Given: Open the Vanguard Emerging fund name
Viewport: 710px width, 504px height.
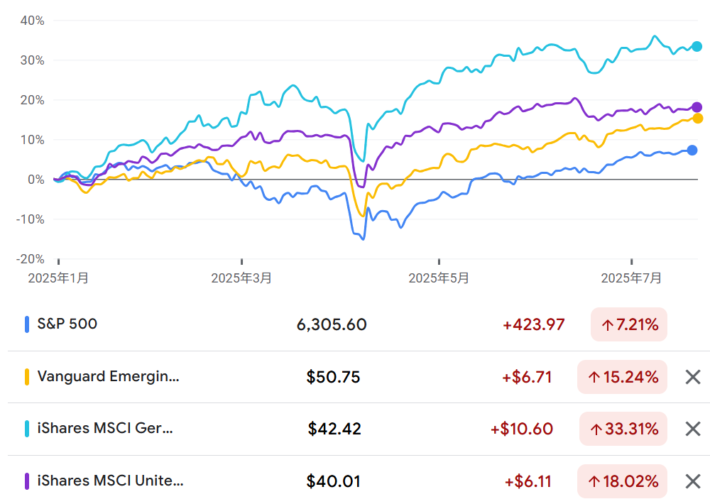Looking at the screenshot, I should (x=109, y=377).
